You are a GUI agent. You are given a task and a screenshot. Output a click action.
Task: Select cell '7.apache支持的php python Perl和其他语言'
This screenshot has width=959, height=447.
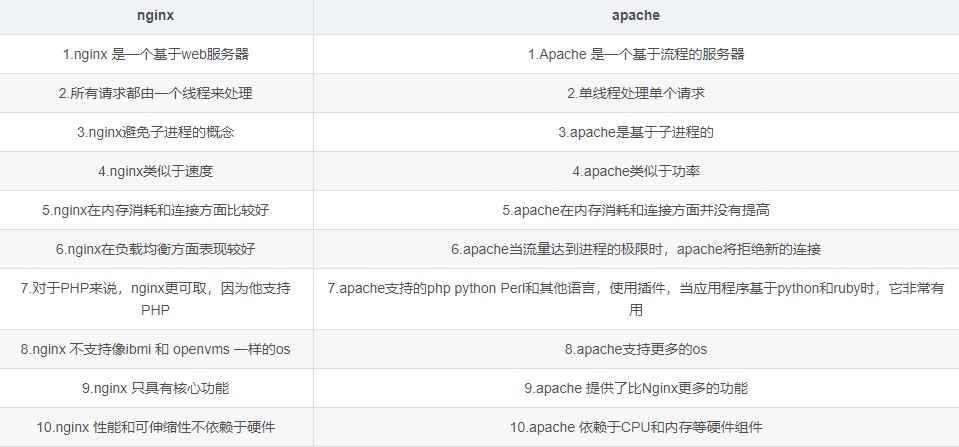[636, 299]
